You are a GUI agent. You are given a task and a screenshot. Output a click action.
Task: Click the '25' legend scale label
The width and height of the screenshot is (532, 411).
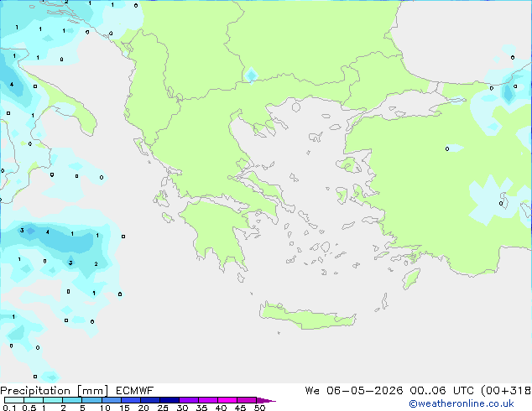pos(163,408)
